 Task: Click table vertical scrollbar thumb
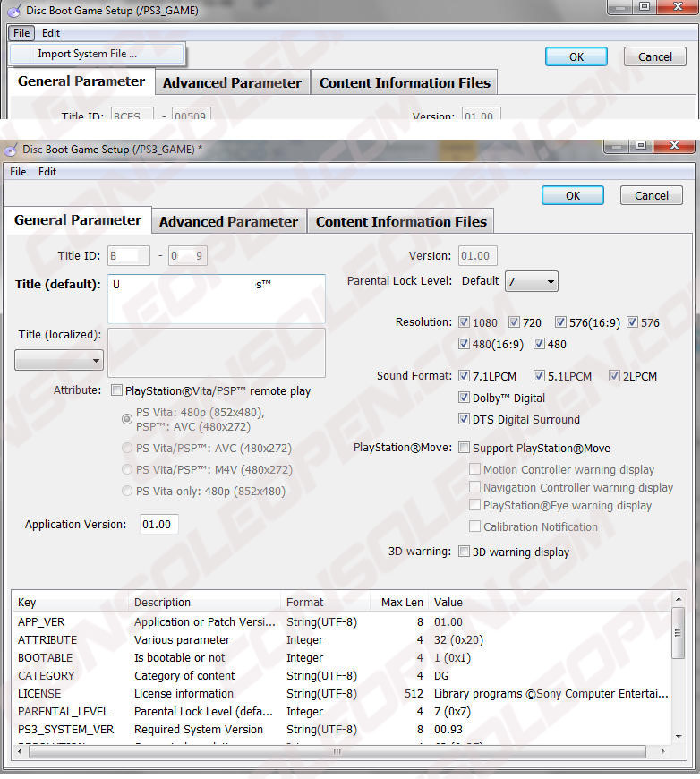click(679, 633)
